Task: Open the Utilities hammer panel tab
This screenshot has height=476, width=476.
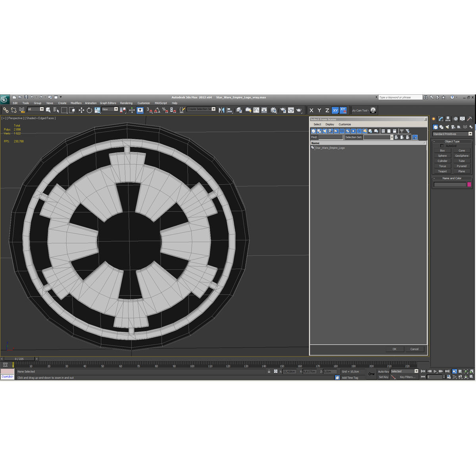Action: 469,119
